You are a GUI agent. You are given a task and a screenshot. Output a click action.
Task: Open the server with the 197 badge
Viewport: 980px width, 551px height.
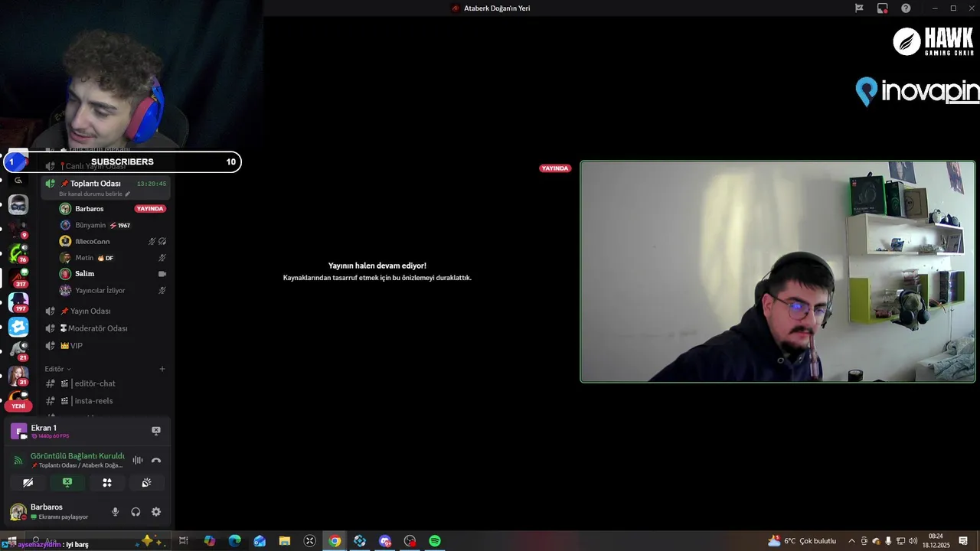[x=18, y=302]
